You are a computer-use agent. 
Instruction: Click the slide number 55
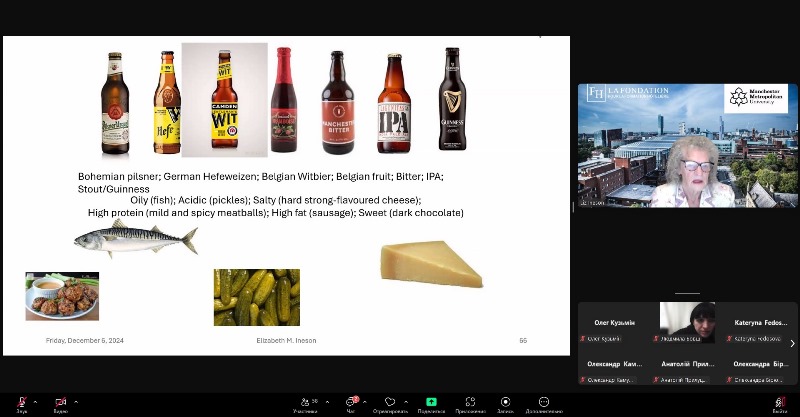[x=523, y=340]
